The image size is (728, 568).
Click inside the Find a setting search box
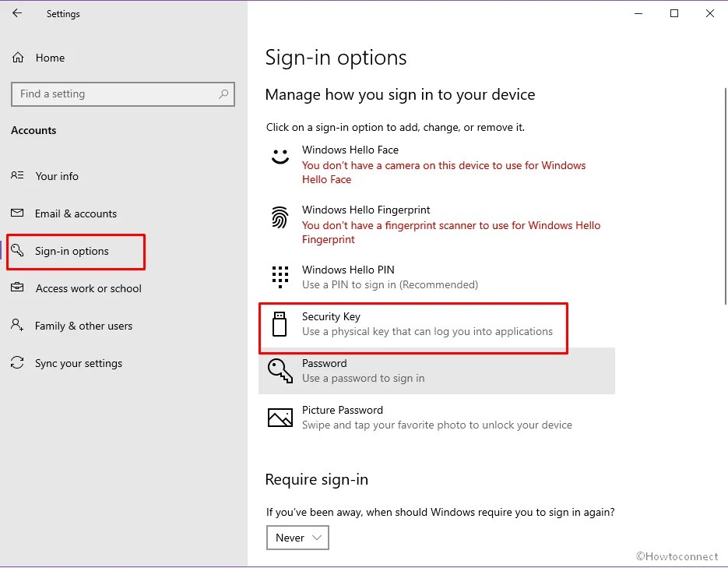tap(117, 93)
